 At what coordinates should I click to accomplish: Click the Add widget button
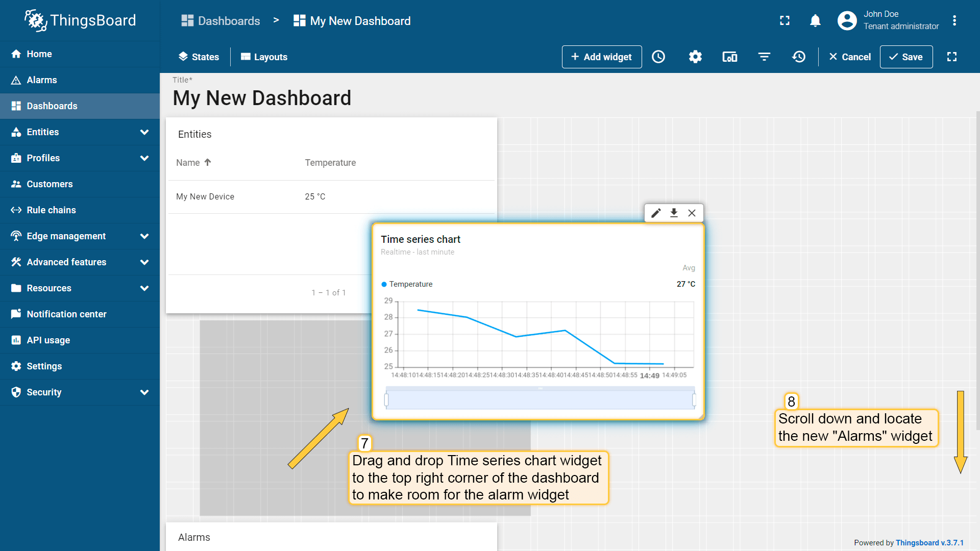(601, 57)
